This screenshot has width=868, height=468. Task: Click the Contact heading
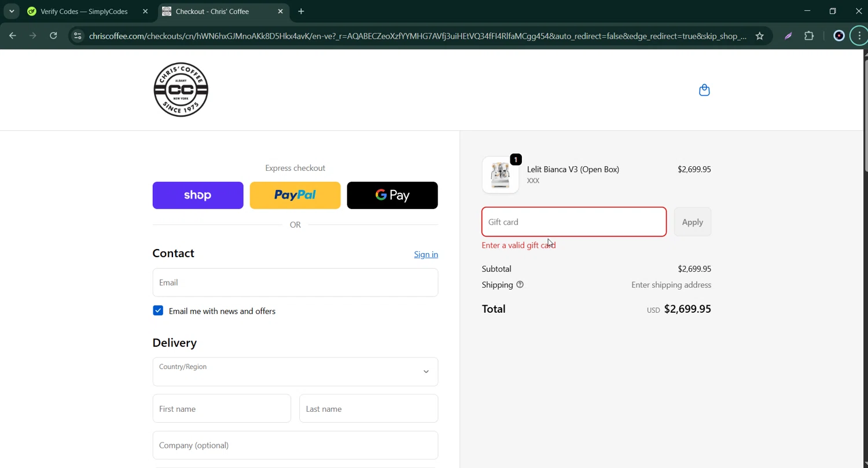coord(174,253)
